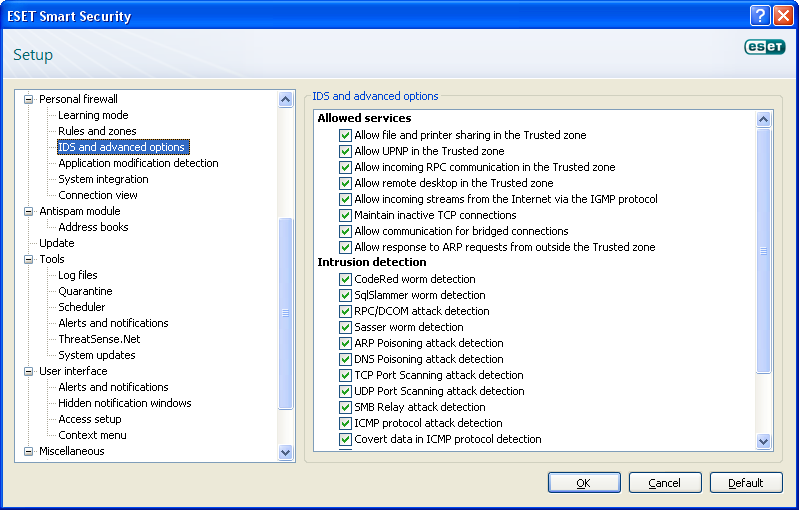The height and width of the screenshot is (510, 799).
Task: Select Hidden notification windows
Action: point(125,403)
